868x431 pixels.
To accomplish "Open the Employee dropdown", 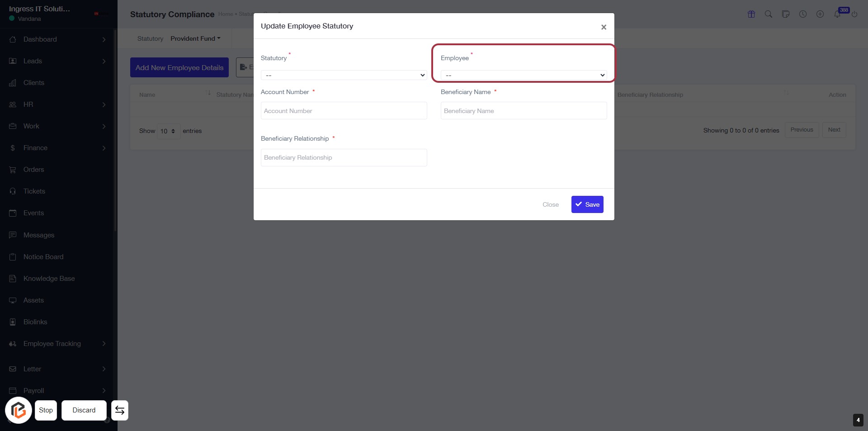I will point(524,75).
